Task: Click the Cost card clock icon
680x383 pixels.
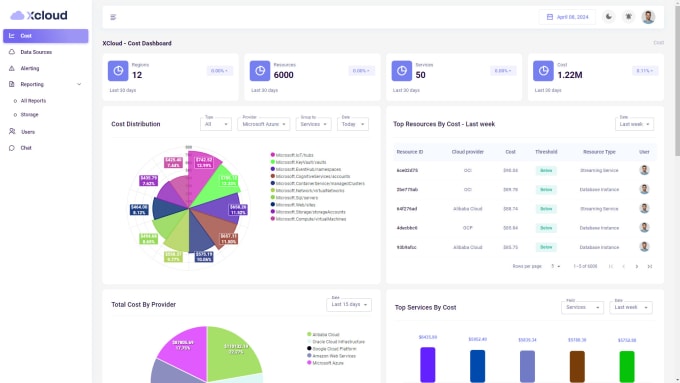Action: tap(543, 71)
